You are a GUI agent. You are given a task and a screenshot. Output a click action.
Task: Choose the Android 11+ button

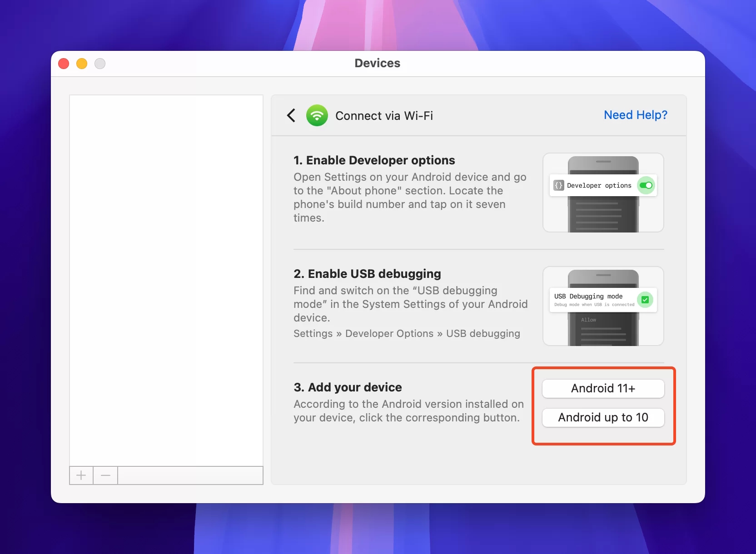coord(603,388)
